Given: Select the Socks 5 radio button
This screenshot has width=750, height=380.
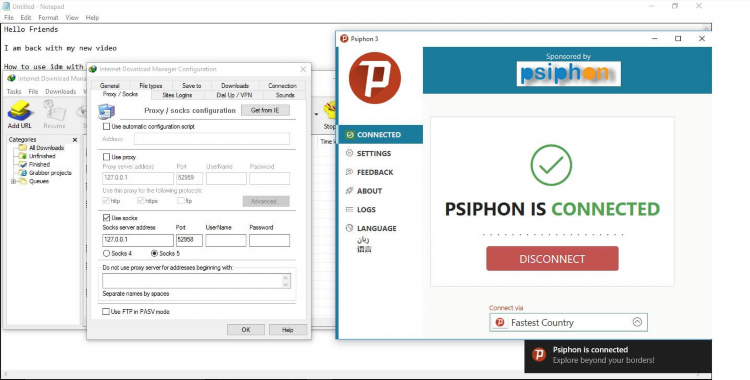Looking at the screenshot, I should click(x=154, y=253).
